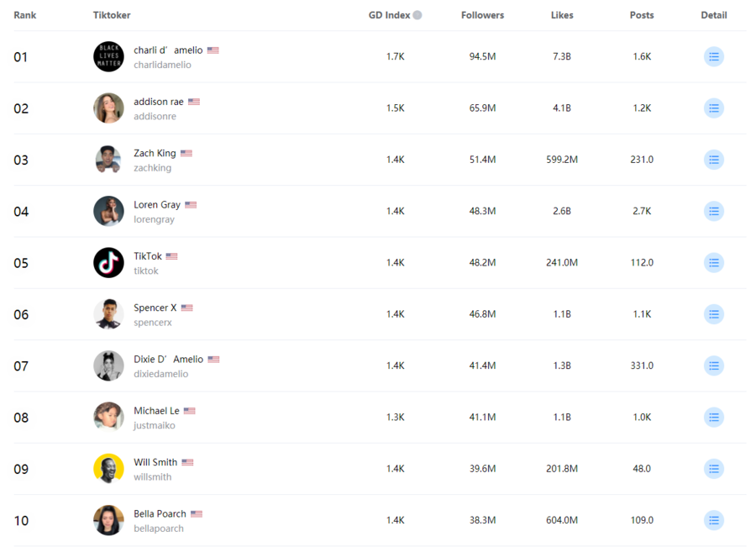Click detail list icon for Zach King
Viewport: 756px width, 547px height.
(x=713, y=160)
